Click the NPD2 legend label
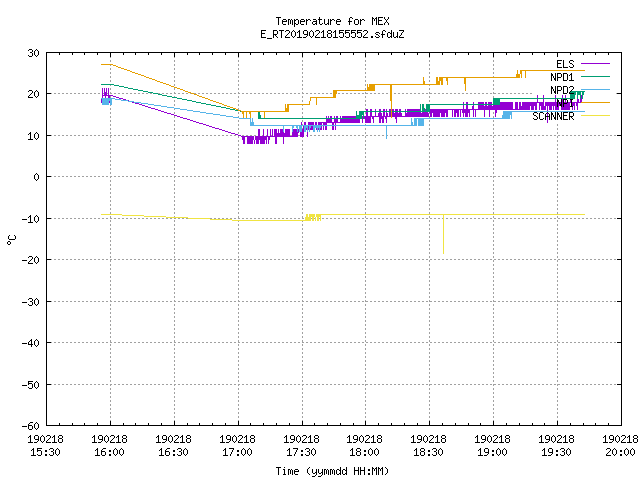This screenshot has height=480, width=640. coord(562,90)
